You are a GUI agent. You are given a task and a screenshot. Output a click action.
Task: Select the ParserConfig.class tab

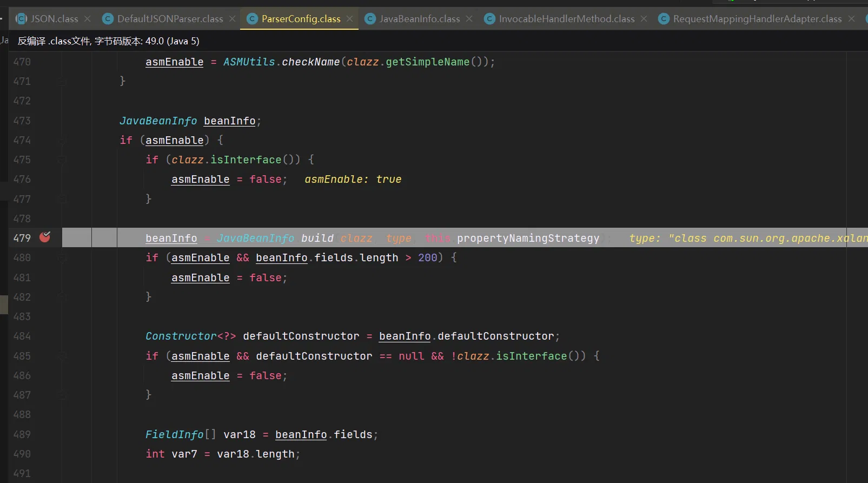[301, 19]
